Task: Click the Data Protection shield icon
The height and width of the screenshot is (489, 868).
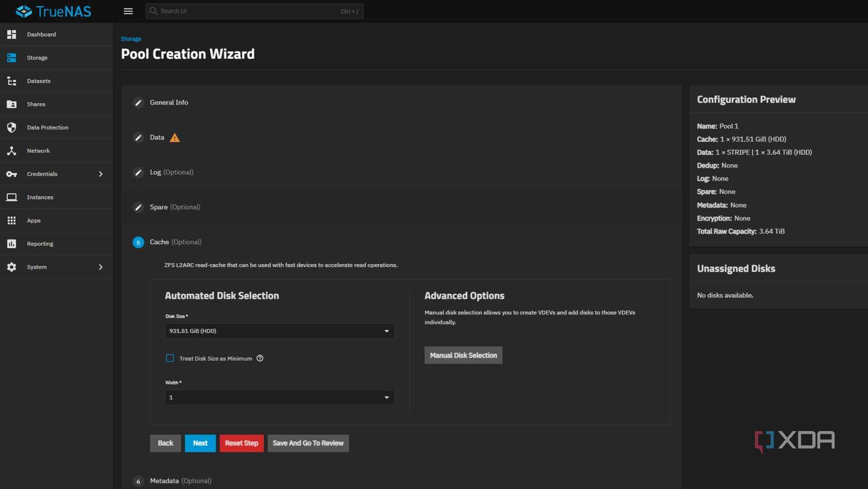Action: [x=12, y=127]
